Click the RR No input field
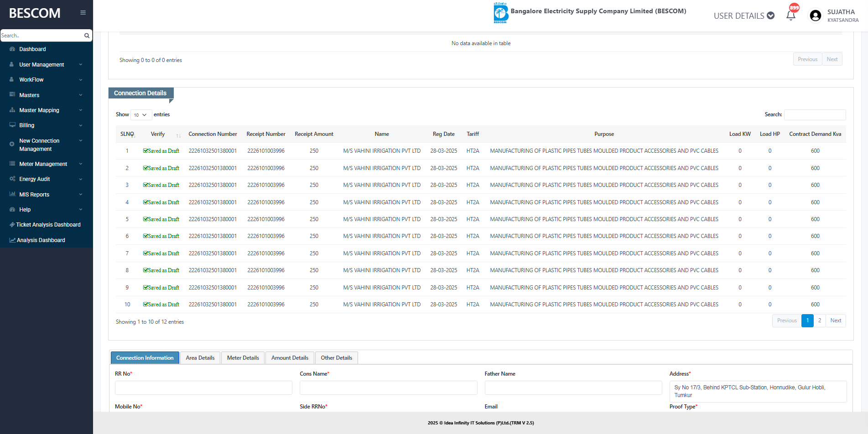This screenshot has width=868, height=434. [x=203, y=387]
